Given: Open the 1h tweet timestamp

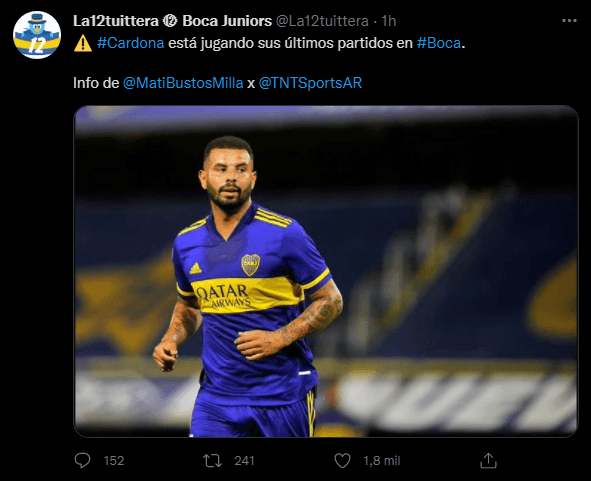Looking at the screenshot, I should 388,21.
